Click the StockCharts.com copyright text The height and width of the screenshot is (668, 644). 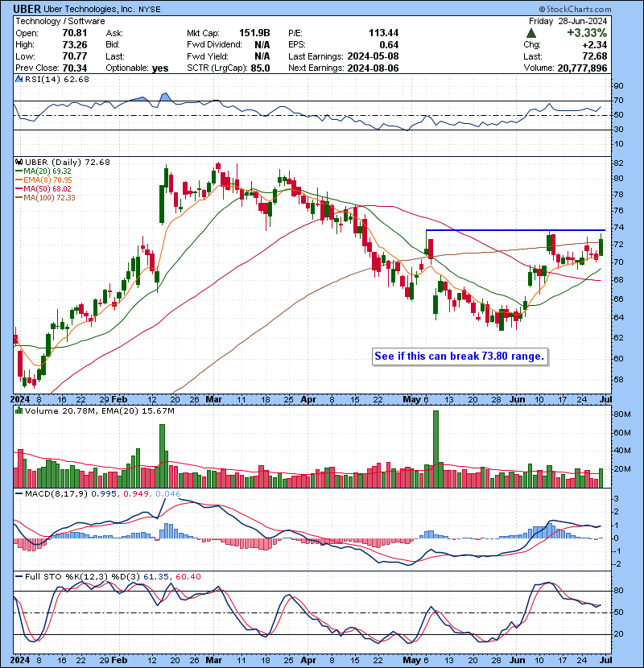pyautogui.click(x=576, y=9)
